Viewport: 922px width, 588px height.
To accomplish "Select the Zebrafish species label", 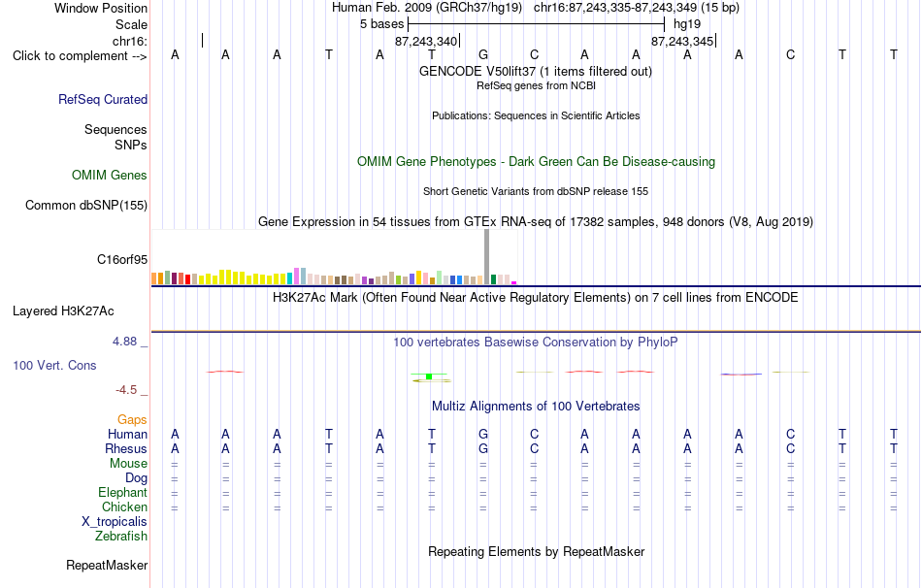I will pyautogui.click(x=121, y=537).
